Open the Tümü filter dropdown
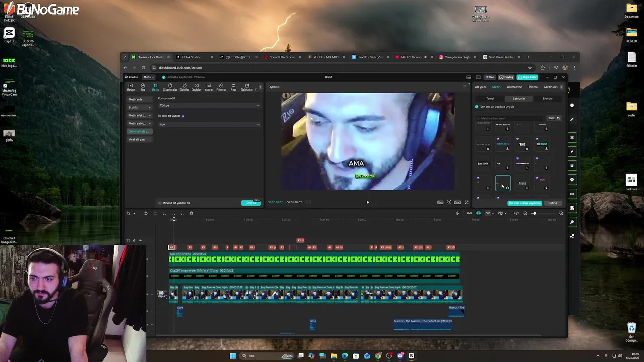Screen dimensions: 644x362 point(554,118)
